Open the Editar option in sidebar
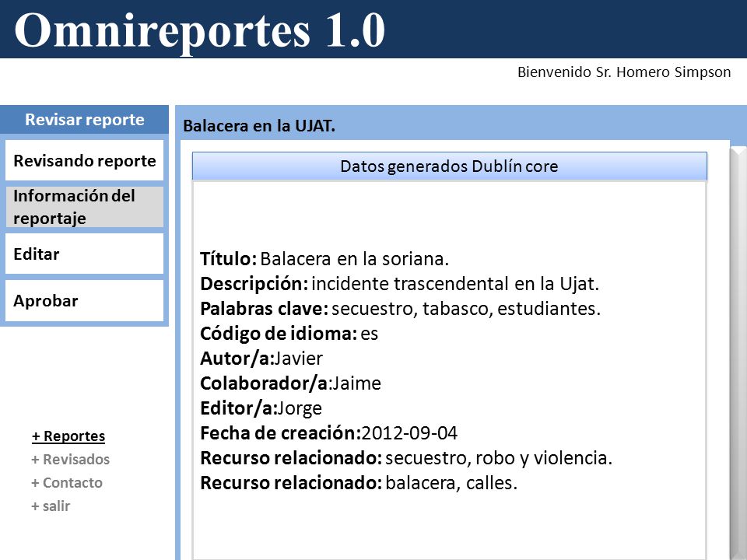747x560 pixels. [x=84, y=254]
